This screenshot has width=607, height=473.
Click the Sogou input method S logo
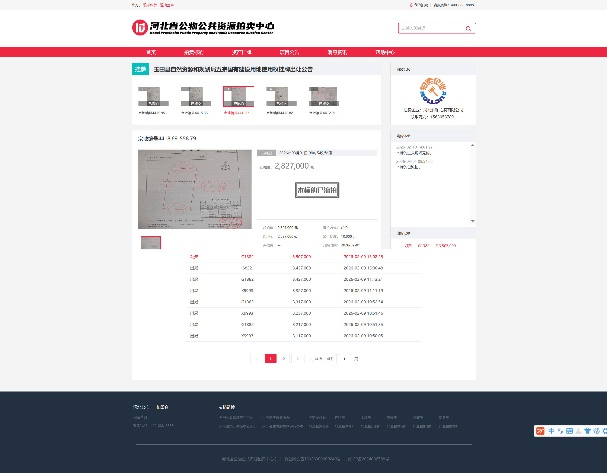(x=540, y=431)
